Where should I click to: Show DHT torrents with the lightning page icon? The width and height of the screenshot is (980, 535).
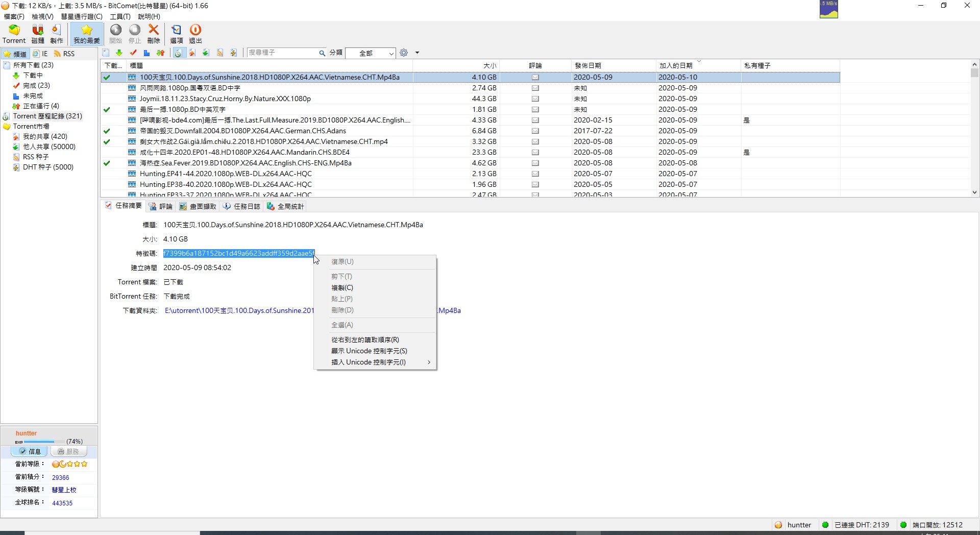[233, 53]
